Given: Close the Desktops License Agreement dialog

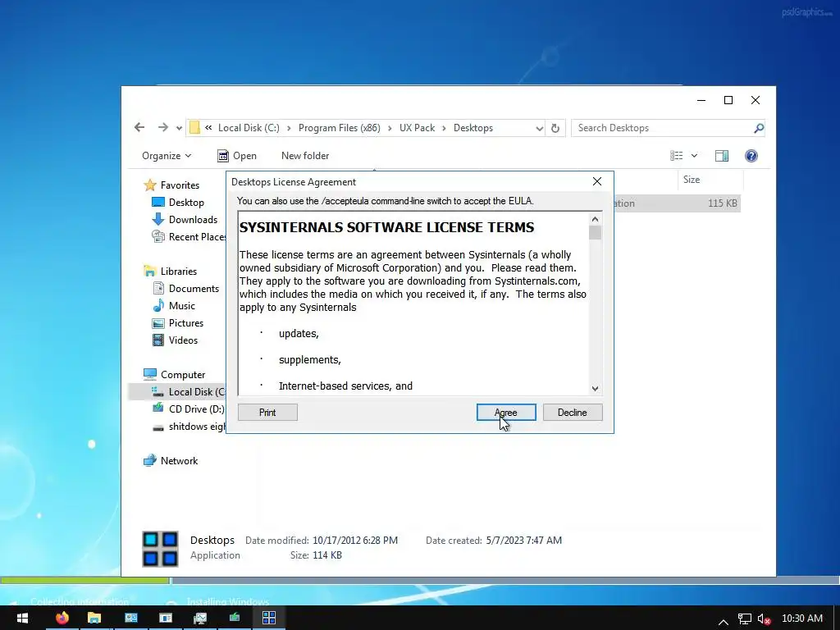Looking at the screenshot, I should tap(597, 181).
